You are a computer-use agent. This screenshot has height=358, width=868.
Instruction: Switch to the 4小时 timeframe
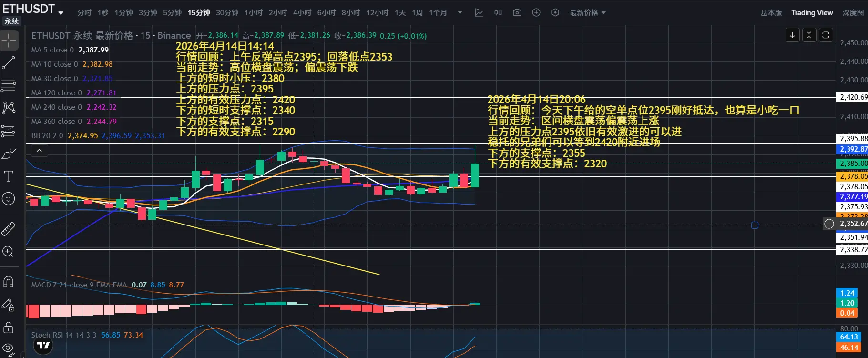click(302, 13)
